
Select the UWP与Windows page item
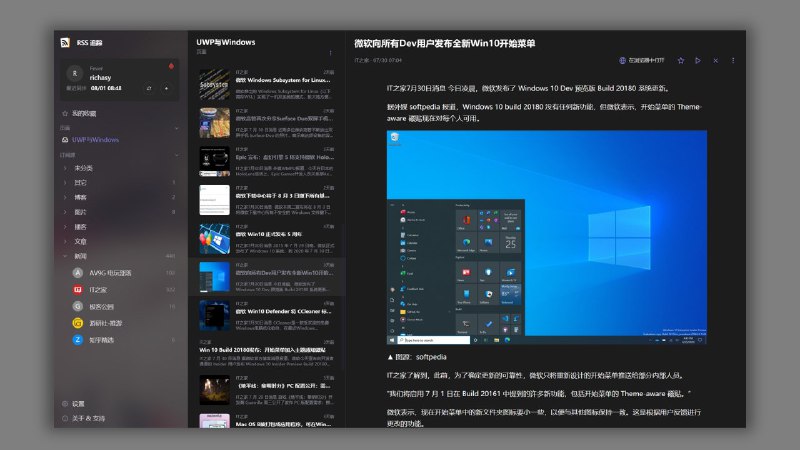(x=95, y=140)
